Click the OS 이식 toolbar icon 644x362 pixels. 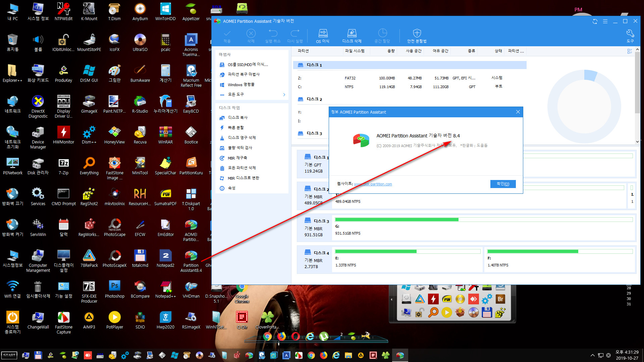point(323,36)
